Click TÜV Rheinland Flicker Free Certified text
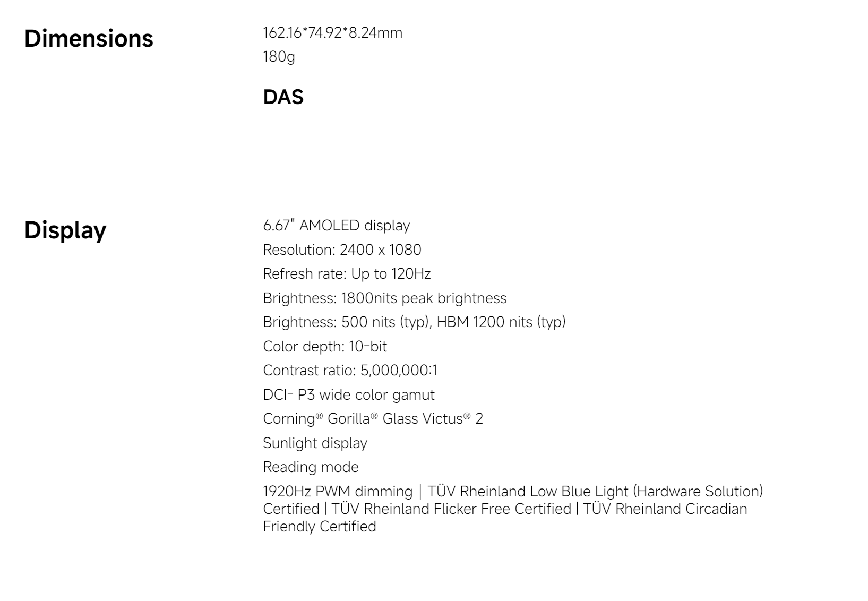The height and width of the screenshot is (601, 868). (451, 509)
